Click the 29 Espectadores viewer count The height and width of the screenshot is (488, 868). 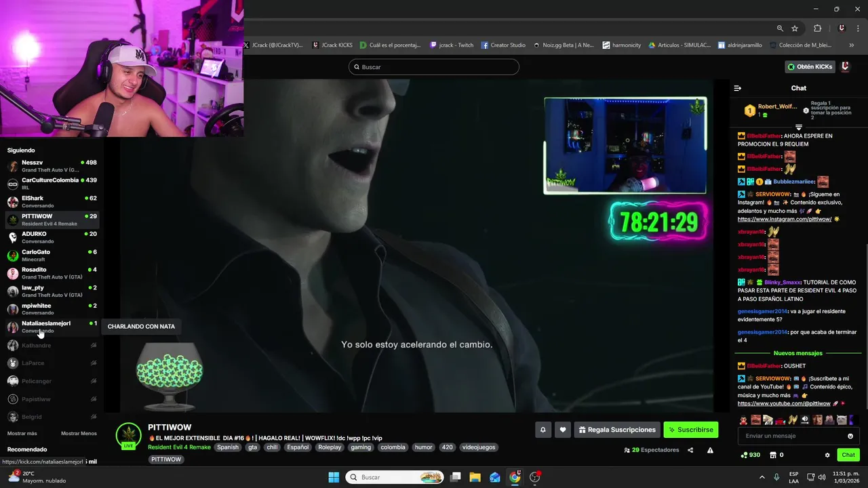tap(651, 450)
